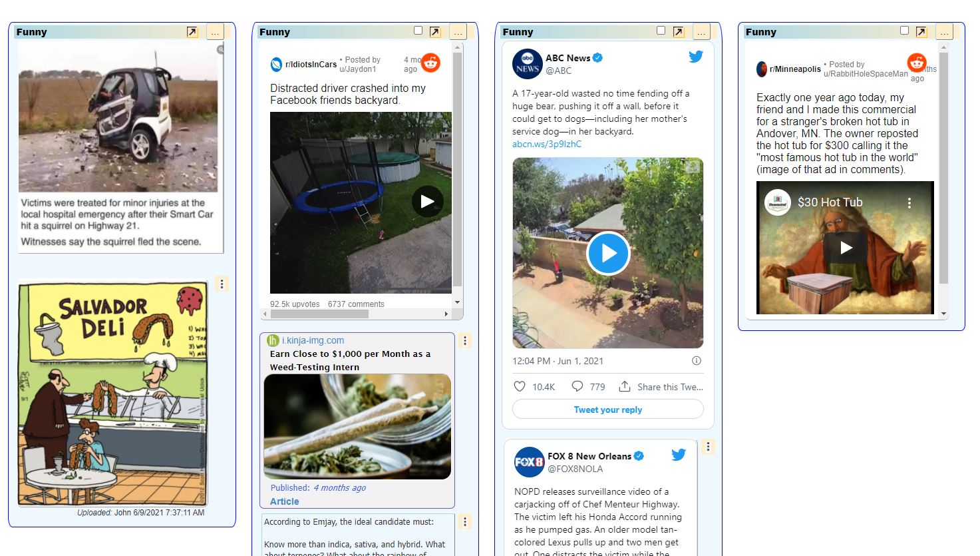
Task: Click Smart Car squirrel crash thumbnail
Action: pos(118,119)
